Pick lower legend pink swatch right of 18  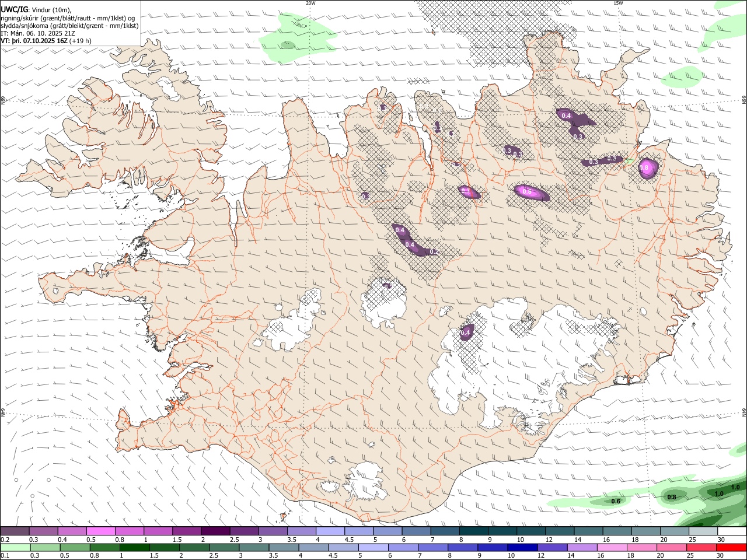pyautogui.click(x=641, y=548)
